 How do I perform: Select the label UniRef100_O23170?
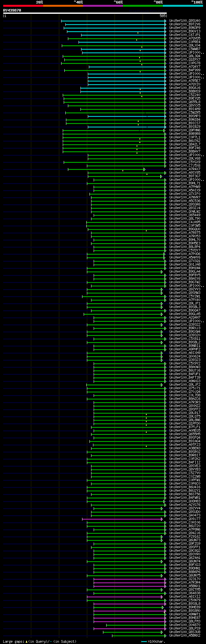(x=185, y=579)
